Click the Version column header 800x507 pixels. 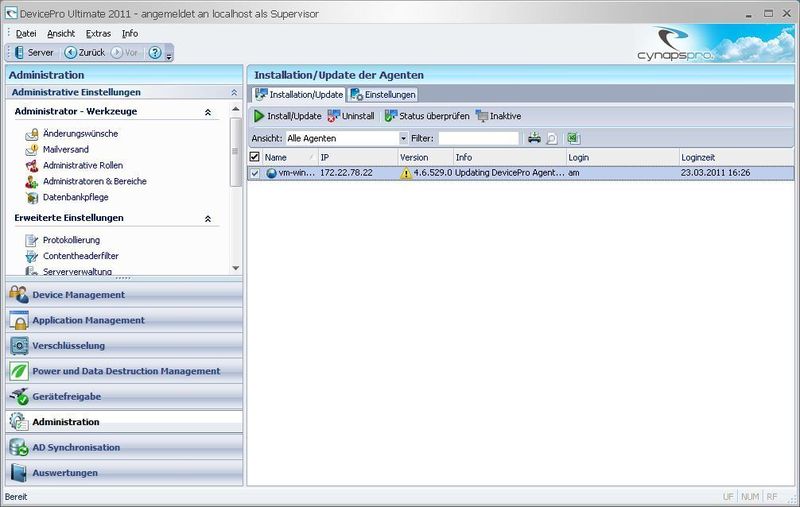click(426, 158)
